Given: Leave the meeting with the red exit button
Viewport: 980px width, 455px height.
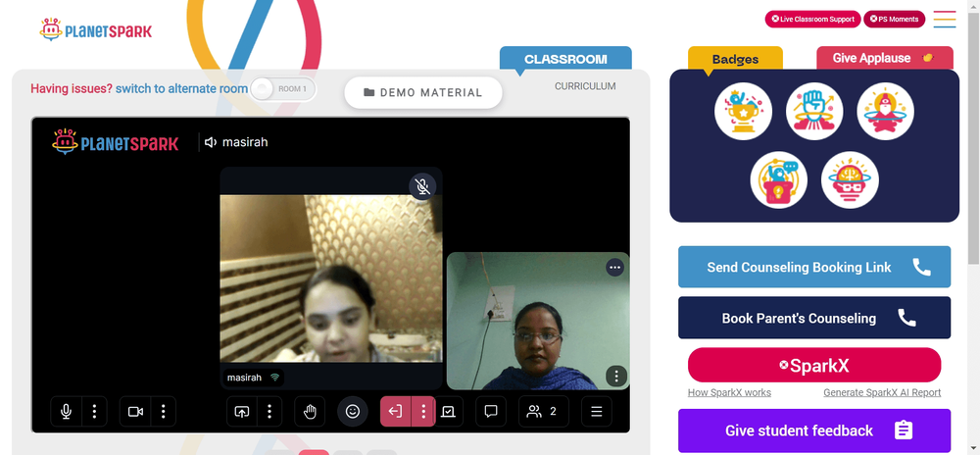Looking at the screenshot, I should tap(395, 411).
